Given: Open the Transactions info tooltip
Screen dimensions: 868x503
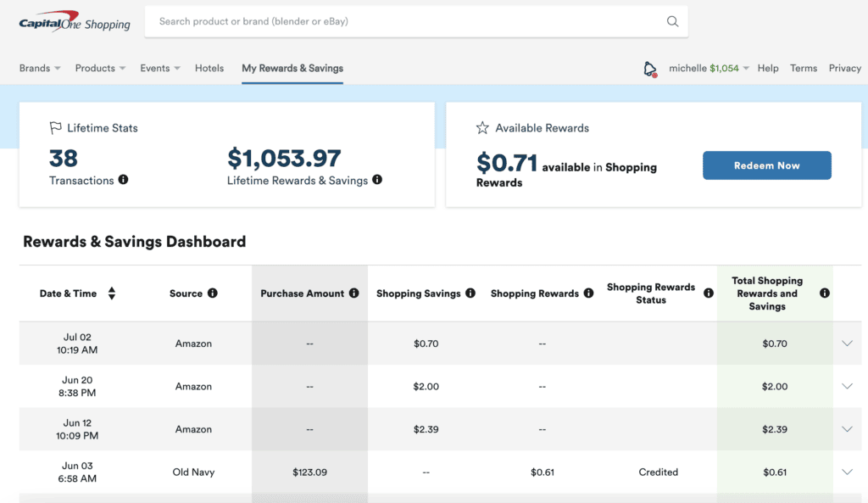Looking at the screenshot, I should point(124,180).
